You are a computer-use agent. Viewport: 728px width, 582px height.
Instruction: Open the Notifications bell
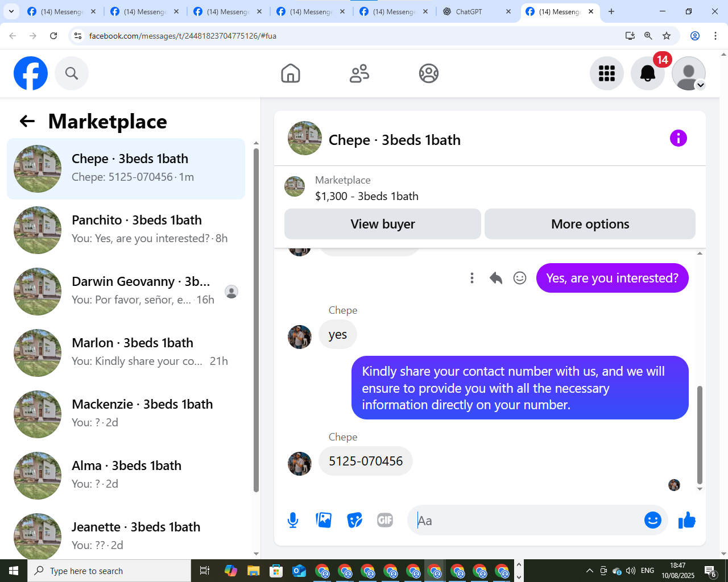click(x=648, y=73)
